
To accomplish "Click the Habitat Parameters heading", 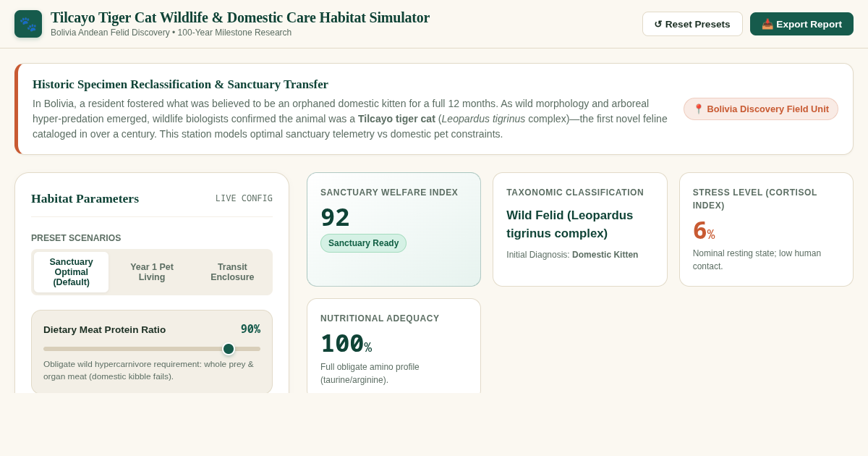I will [x=85, y=198].
